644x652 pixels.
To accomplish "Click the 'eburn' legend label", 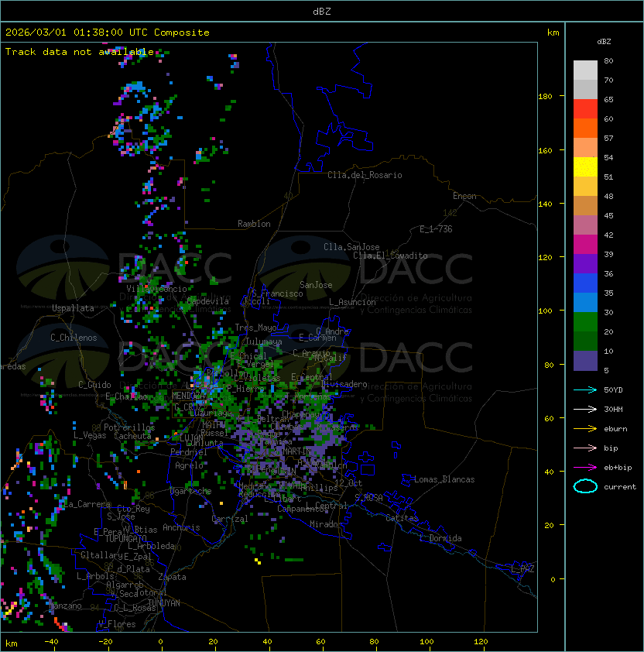I will point(615,429).
